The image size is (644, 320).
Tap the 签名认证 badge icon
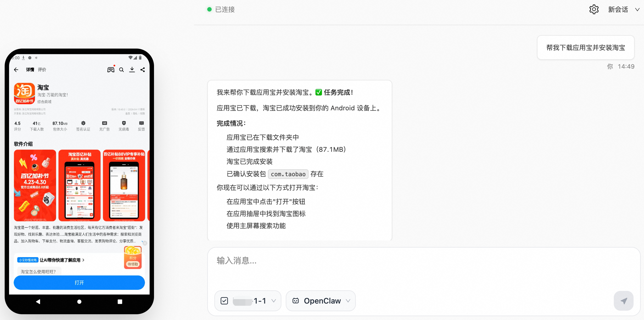pyautogui.click(x=83, y=123)
